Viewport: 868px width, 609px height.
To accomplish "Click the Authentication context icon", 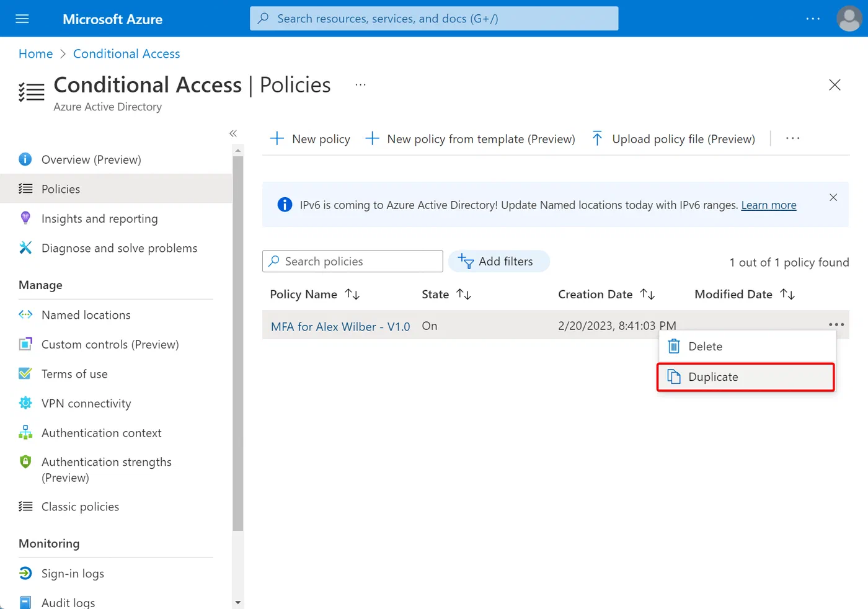I will coord(25,433).
